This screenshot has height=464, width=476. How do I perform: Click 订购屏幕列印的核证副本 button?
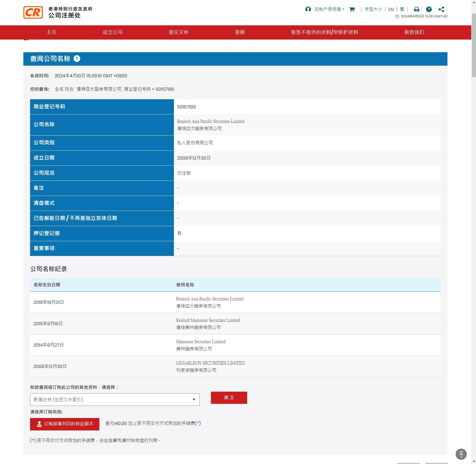[65, 424]
